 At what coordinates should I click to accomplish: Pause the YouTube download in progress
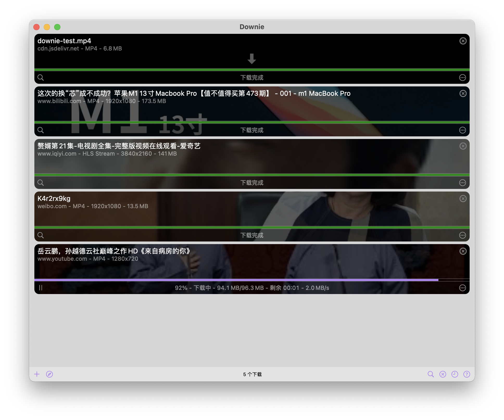click(x=41, y=288)
